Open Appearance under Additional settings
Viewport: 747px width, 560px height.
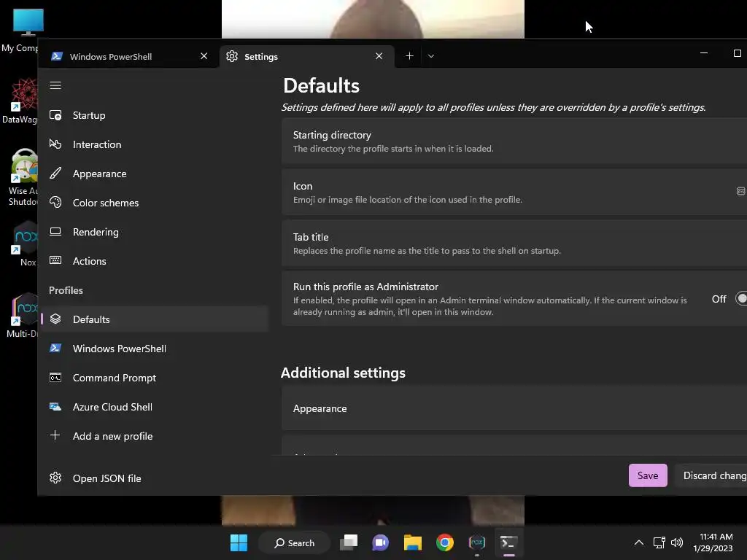(514, 408)
